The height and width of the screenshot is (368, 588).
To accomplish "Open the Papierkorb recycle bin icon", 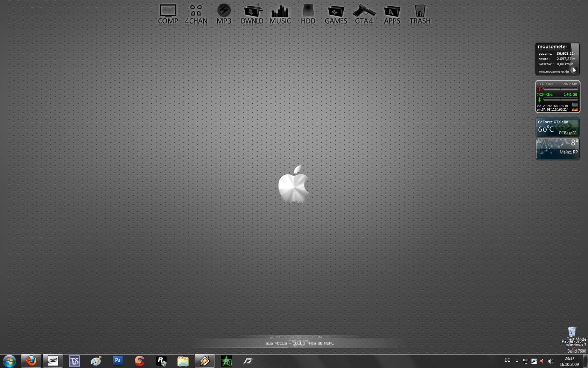I will (572, 335).
